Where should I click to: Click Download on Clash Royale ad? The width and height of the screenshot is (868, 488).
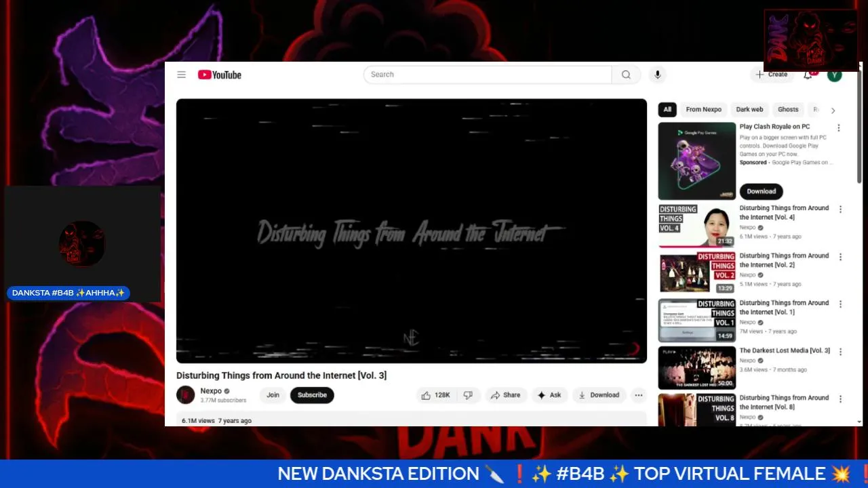click(761, 191)
